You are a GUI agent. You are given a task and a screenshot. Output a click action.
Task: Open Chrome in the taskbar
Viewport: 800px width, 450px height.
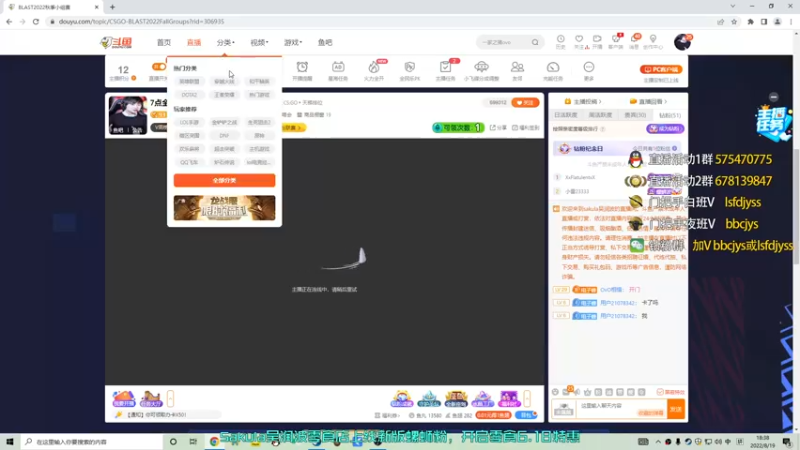[214, 441]
